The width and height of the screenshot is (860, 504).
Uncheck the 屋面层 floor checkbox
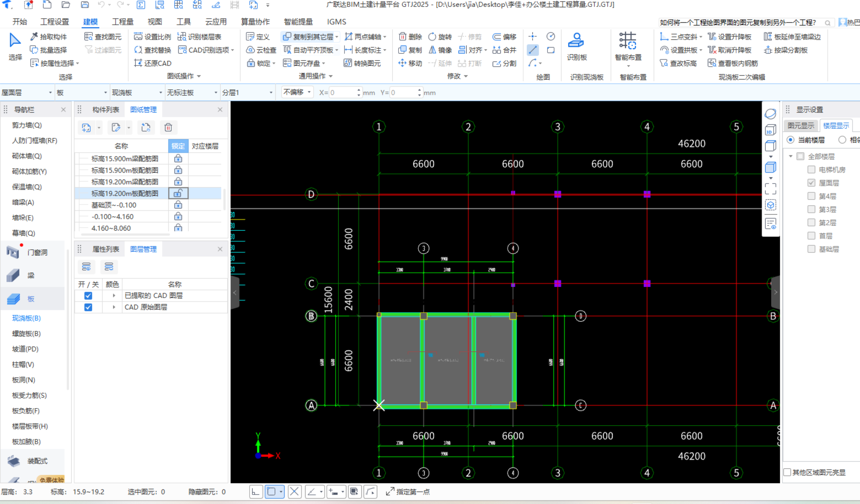coord(811,183)
